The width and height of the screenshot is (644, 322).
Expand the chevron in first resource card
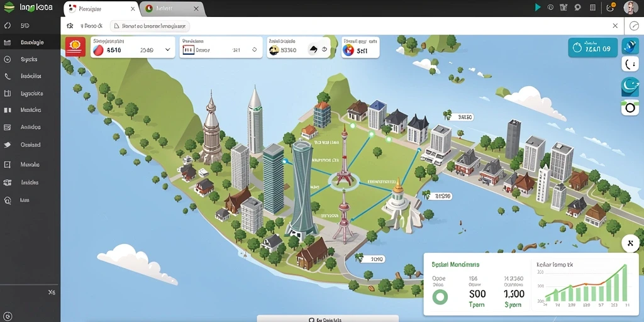pyautogui.click(x=167, y=50)
